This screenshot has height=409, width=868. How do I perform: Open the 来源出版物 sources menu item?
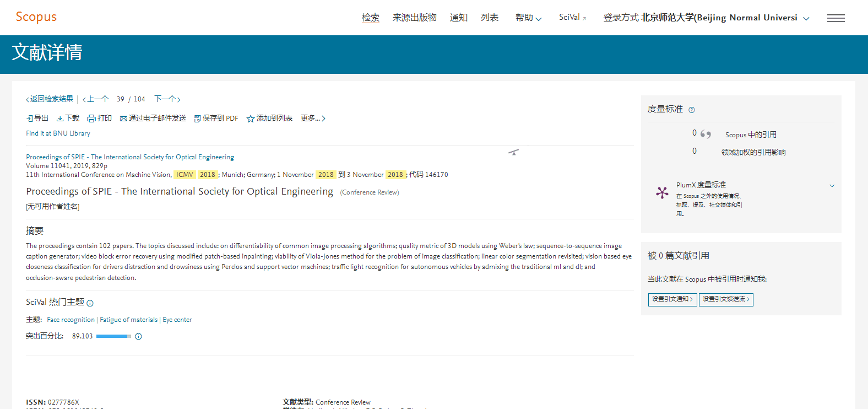(414, 18)
